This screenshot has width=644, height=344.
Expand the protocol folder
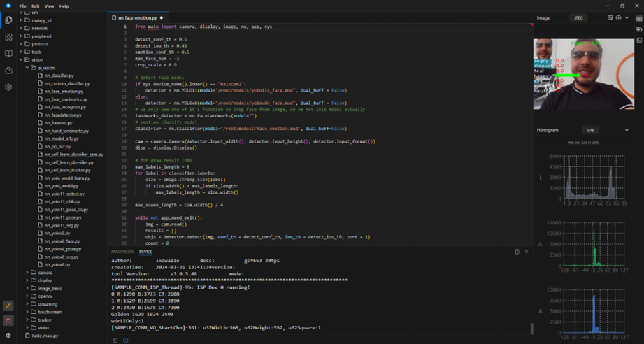[21, 44]
